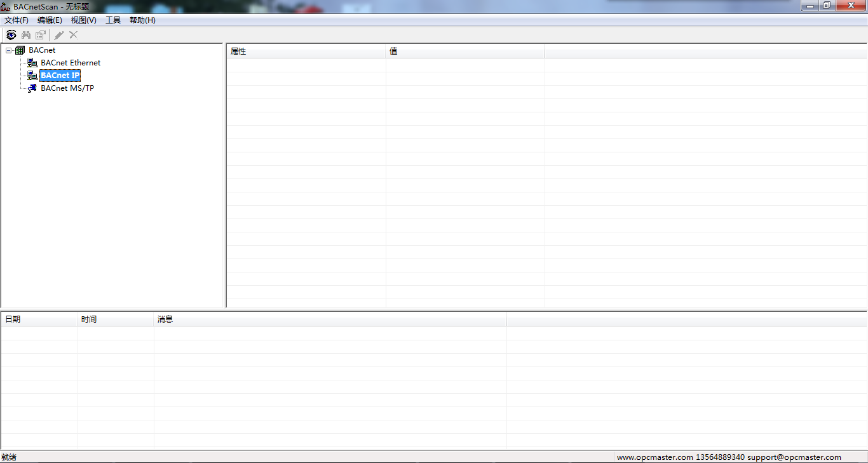Click the BACnet MS/TP serial icon
This screenshot has height=463, width=868.
click(32, 88)
